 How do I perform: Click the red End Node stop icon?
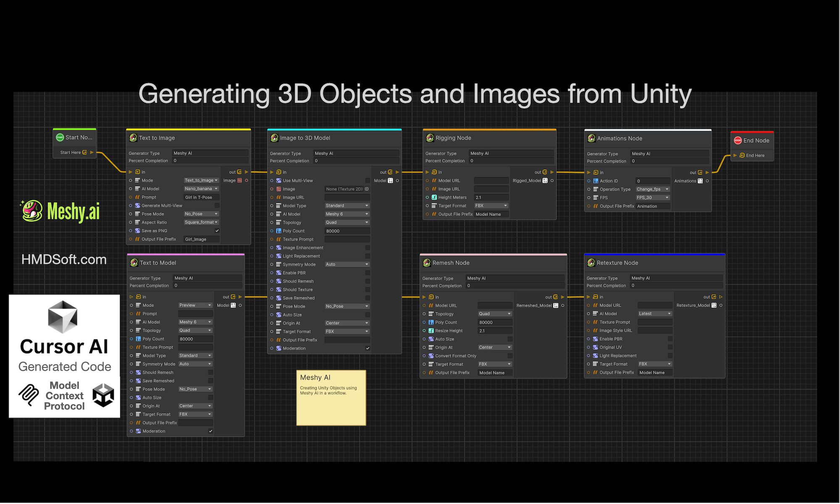[738, 140]
